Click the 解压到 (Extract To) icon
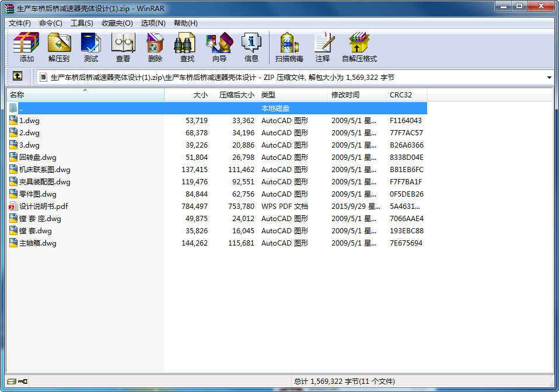The width and height of the screenshot is (559, 392). 59,47
